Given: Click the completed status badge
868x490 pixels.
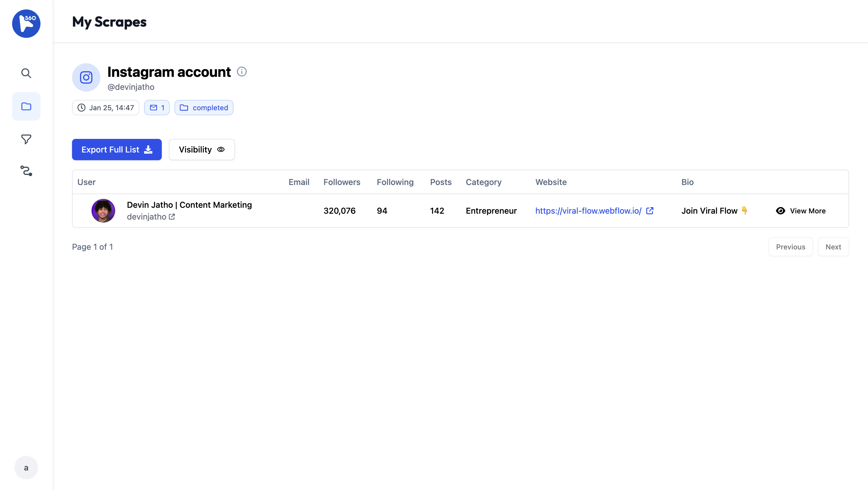Looking at the screenshot, I should [x=203, y=108].
